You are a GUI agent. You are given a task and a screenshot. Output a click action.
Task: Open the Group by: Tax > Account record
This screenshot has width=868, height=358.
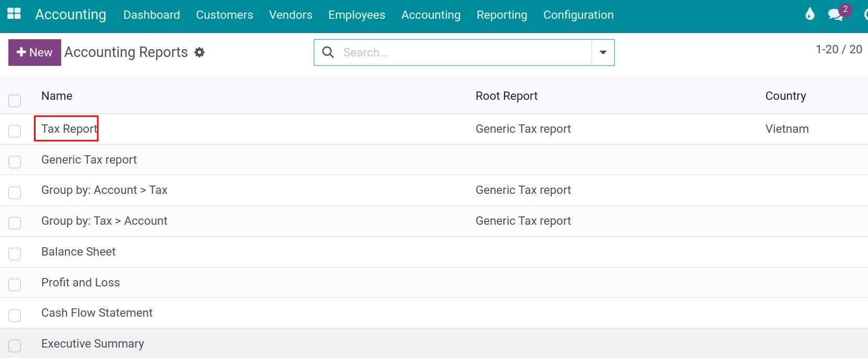[x=105, y=221]
